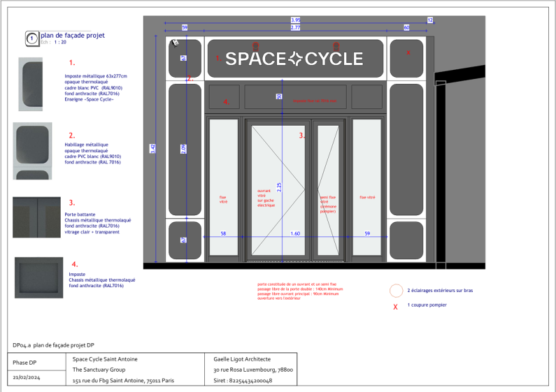This screenshot has height=392, width=556.
Task: Click the star logo between SPACE and CYCLE
Action: pos(295,59)
